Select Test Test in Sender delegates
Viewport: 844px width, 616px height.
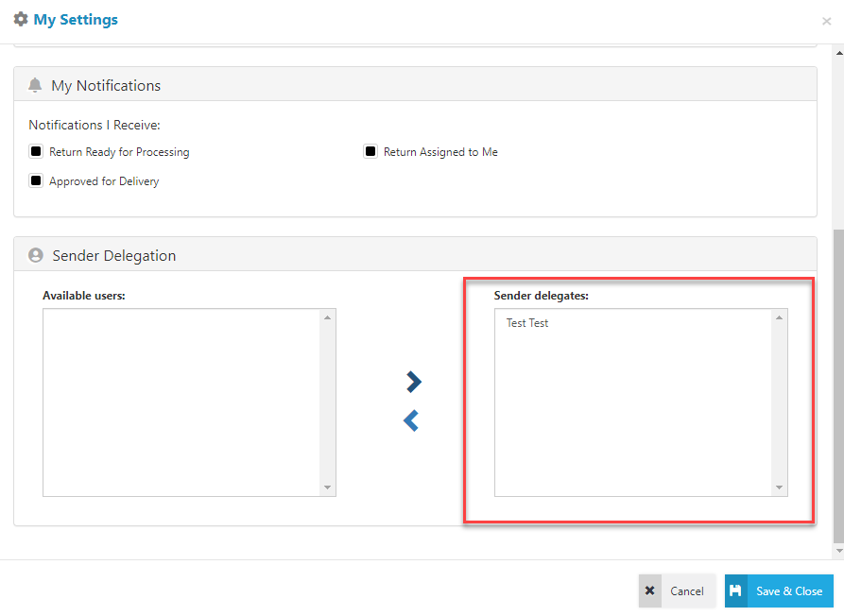coord(527,323)
